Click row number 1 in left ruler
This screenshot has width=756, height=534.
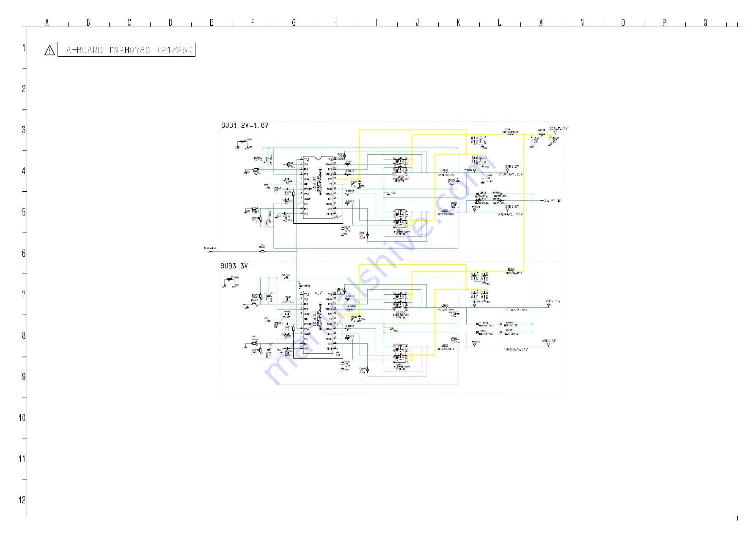click(24, 48)
